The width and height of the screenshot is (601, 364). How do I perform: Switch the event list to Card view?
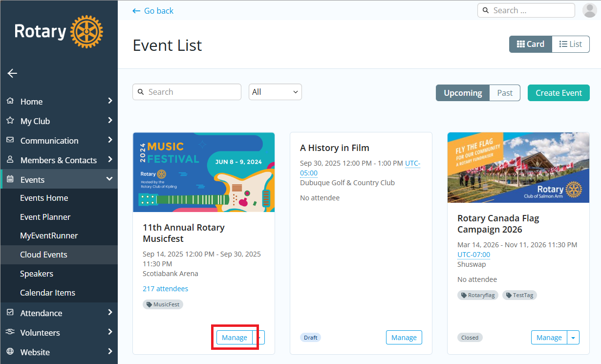(530, 44)
